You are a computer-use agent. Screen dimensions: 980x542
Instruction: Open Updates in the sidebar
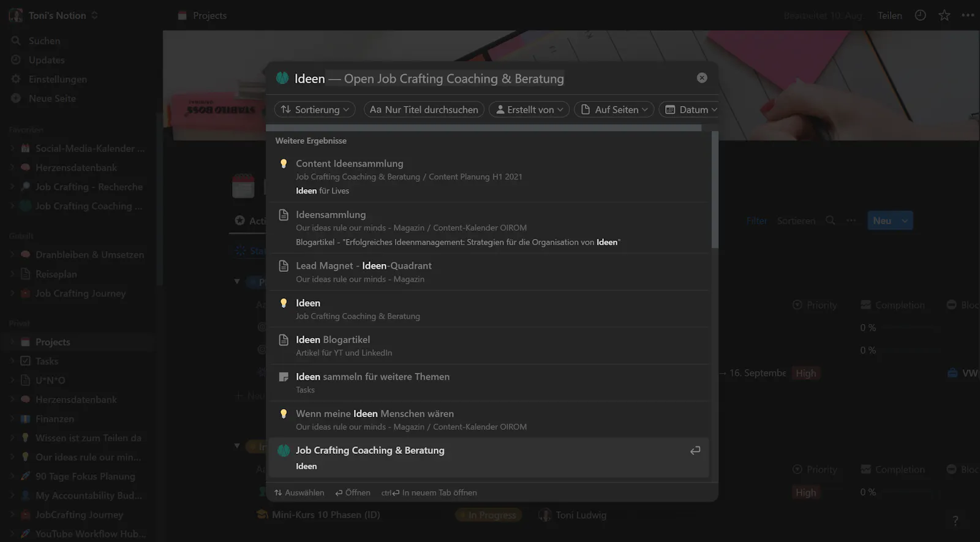[x=47, y=60]
